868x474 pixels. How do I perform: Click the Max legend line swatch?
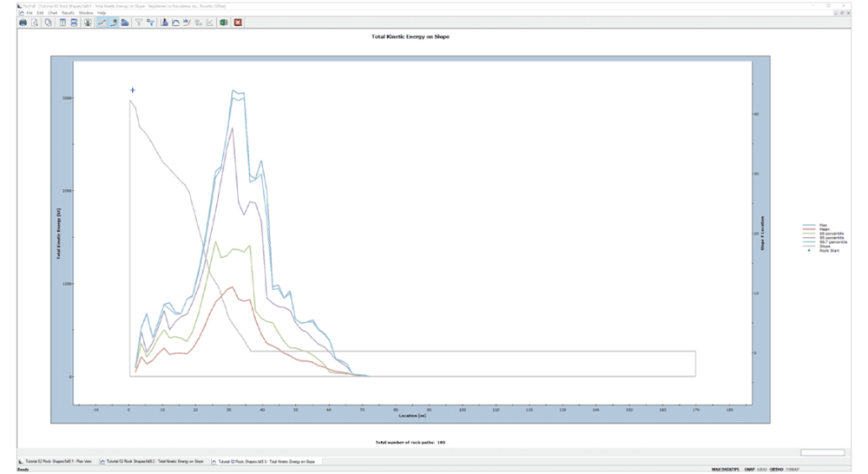point(809,226)
